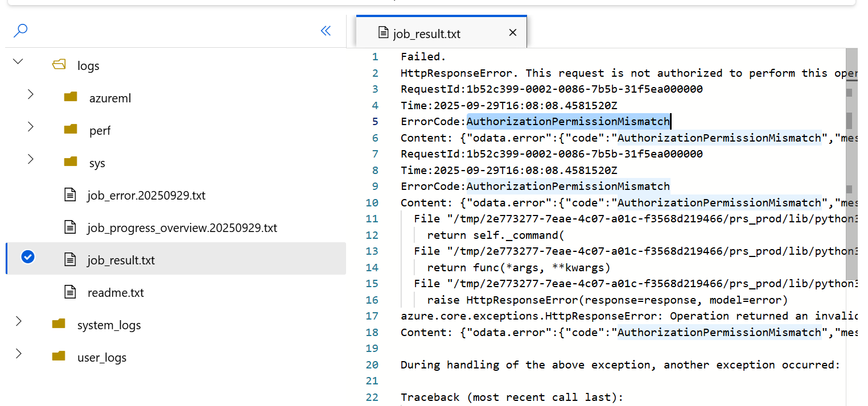
Task: Expand the azureml folder chevron
Action: [31, 94]
